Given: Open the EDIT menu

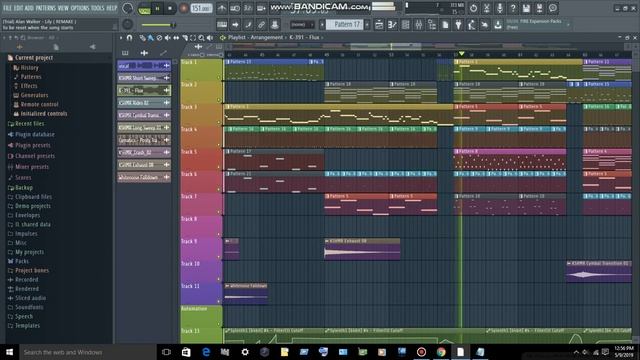Looking at the screenshot, I should pyautogui.click(x=19, y=8).
